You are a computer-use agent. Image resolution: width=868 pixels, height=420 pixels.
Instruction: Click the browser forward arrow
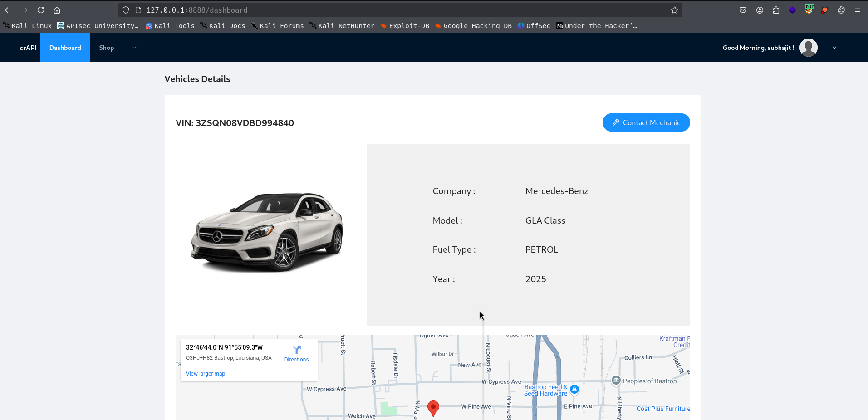pyautogui.click(x=25, y=10)
